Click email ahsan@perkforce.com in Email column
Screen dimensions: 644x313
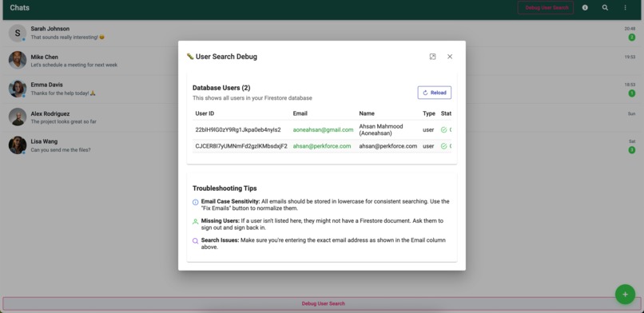pos(322,146)
